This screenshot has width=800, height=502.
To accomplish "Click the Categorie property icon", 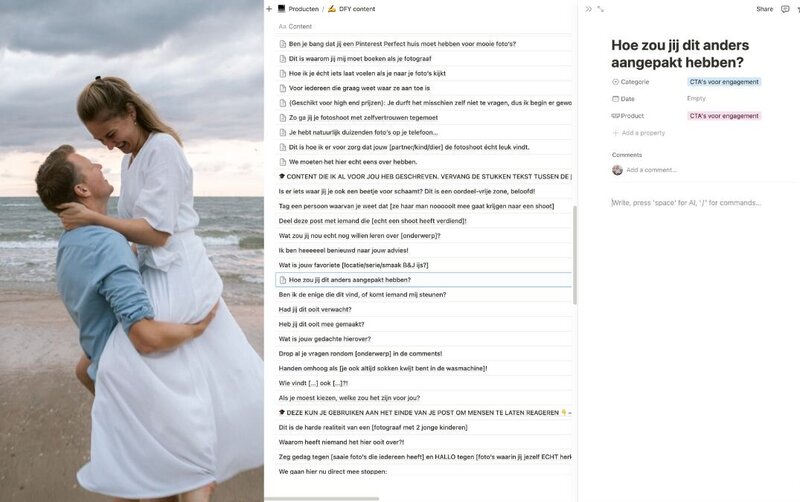I will pos(615,82).
